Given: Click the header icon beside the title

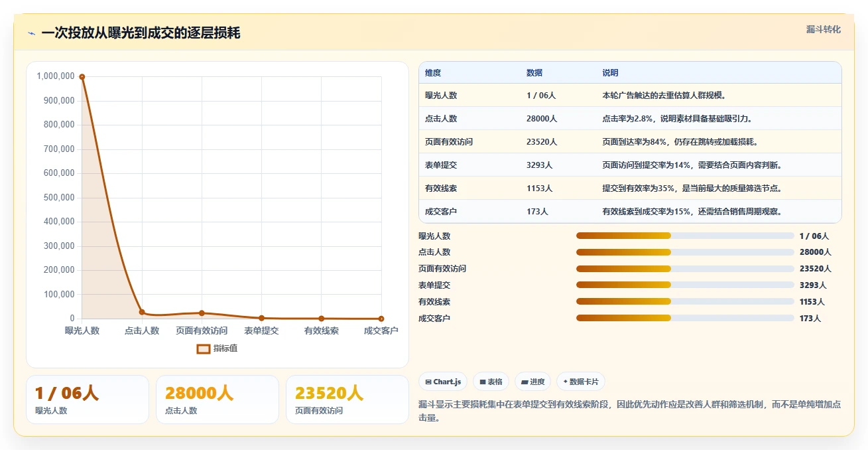Looking at the screenshot, I should (32, 33).
